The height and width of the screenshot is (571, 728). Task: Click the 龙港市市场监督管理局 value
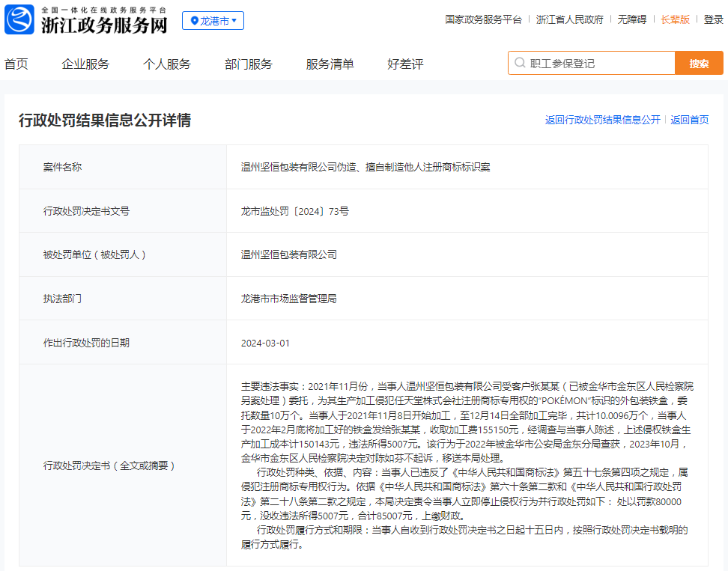[289, 299]
